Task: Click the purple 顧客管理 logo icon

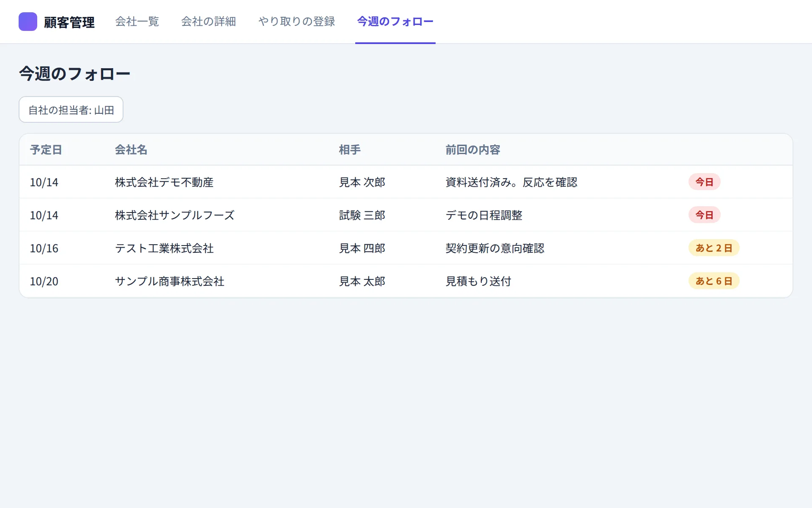Action: (x=28, y=22)
